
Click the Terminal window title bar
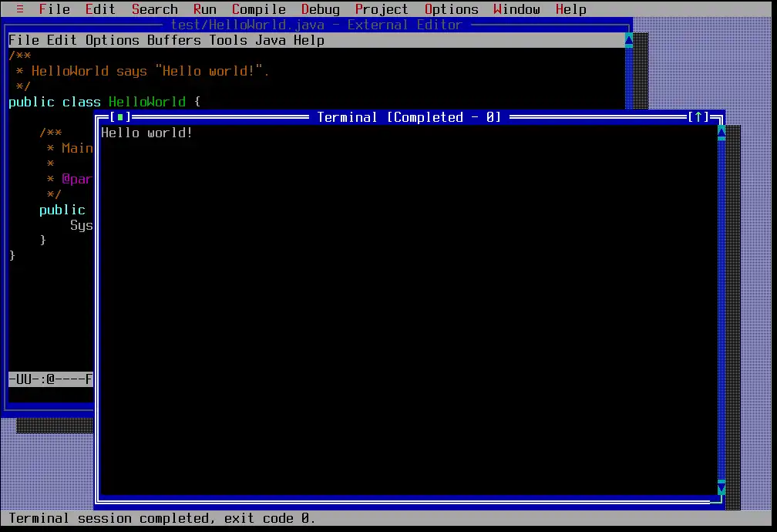(409, 117)
